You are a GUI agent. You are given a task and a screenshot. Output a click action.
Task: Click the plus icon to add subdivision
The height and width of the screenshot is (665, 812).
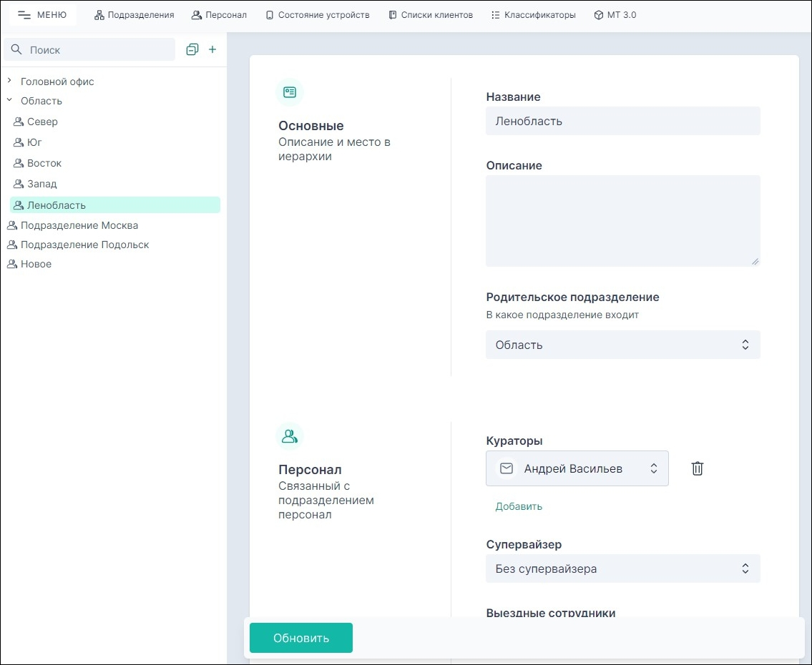point(212,49)
